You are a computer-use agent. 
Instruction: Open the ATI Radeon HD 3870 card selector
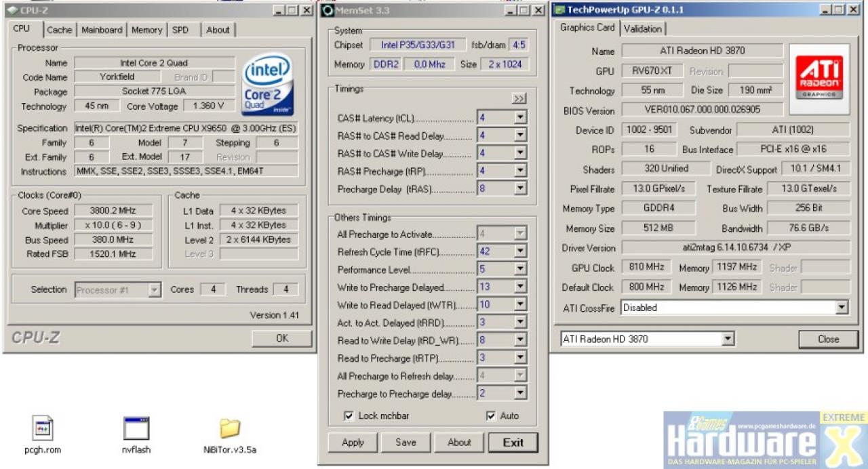tap(728, 339)
